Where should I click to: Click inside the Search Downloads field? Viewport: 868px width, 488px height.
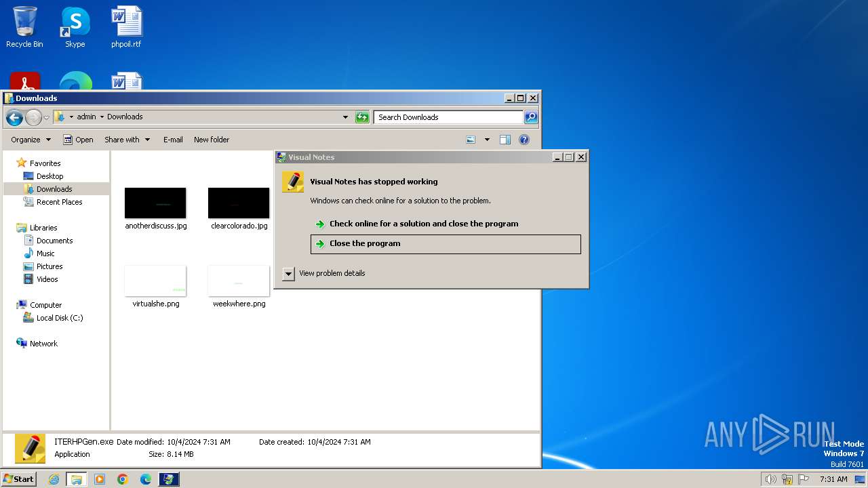click(448, 117)
